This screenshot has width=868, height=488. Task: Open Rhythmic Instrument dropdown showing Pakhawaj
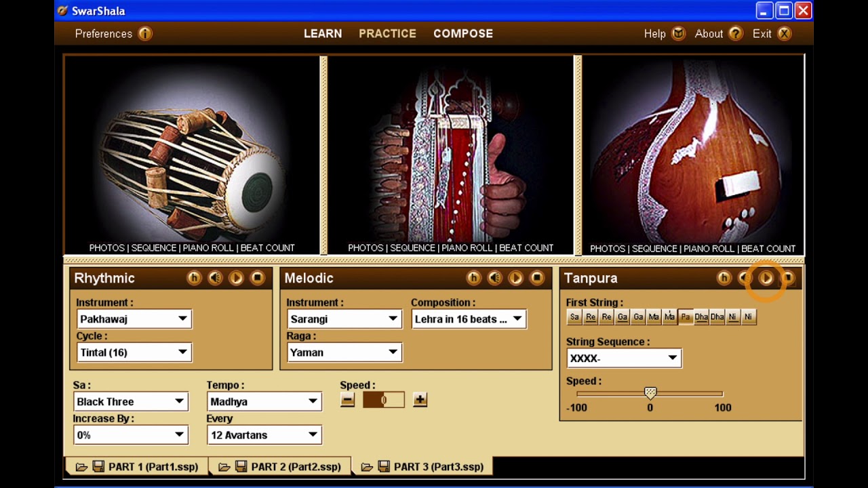[x=134, y=319]
